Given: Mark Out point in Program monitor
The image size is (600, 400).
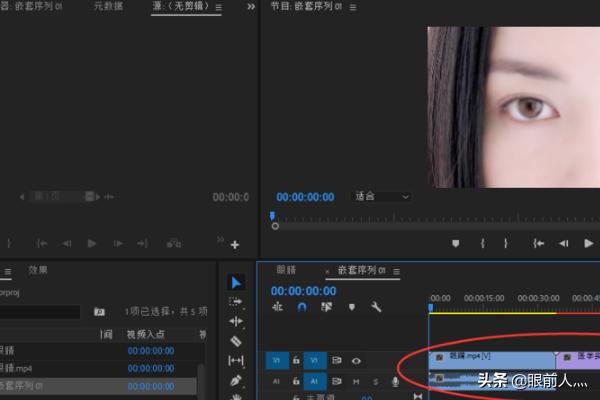Looking at the screenshot, I should tap(506, 243).
